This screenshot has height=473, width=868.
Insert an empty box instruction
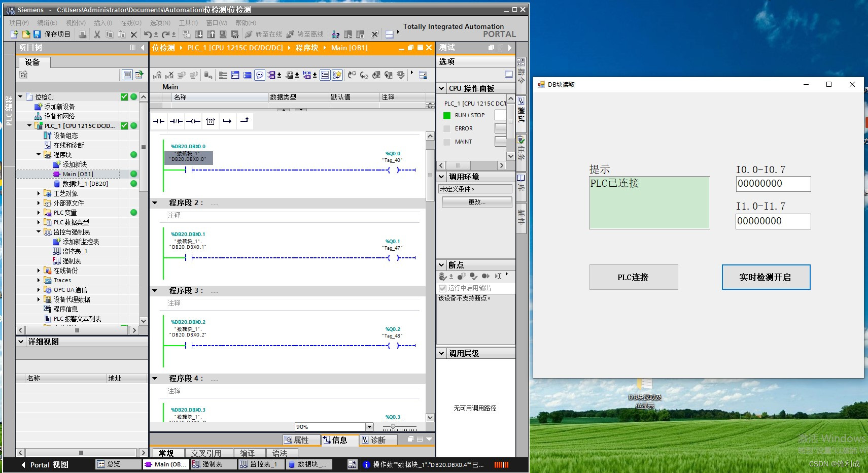click(211, 121)
